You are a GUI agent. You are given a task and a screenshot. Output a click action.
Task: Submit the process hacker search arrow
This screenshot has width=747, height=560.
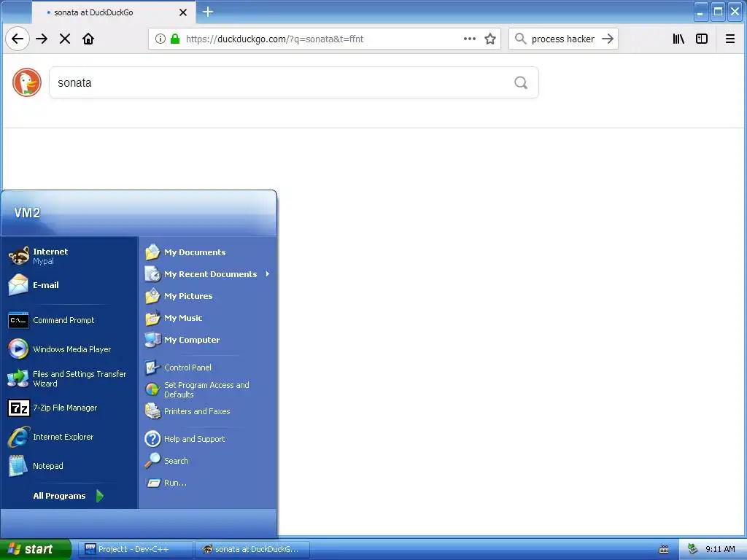coord(608,39)
